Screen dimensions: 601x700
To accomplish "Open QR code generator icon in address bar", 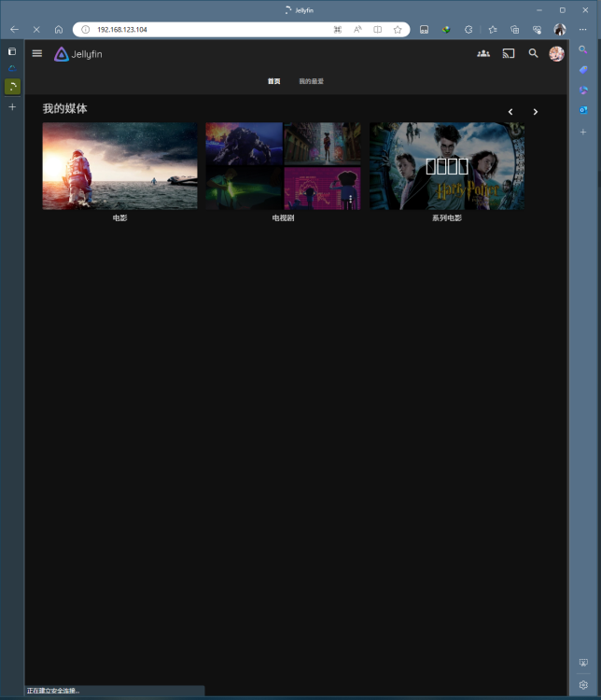I will click(338, 30).
